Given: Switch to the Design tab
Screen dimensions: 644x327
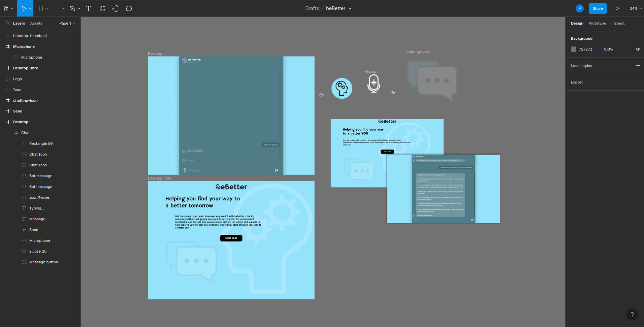Looking at the screenshot, I should [577, 23].
